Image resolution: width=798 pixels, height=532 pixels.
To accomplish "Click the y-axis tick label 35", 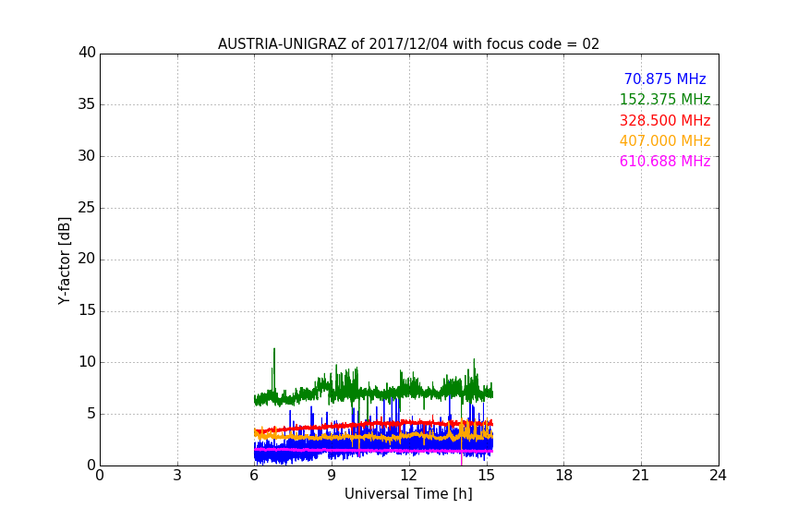I will (87, 104).
